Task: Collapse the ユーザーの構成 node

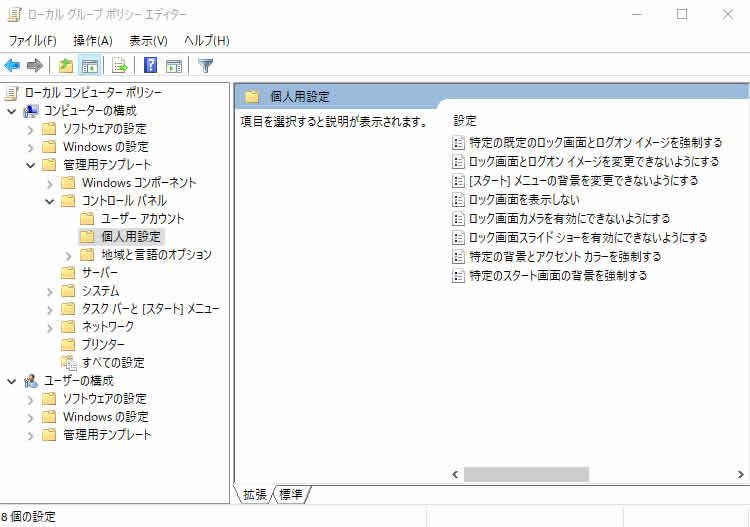Action: pos(12,382)
